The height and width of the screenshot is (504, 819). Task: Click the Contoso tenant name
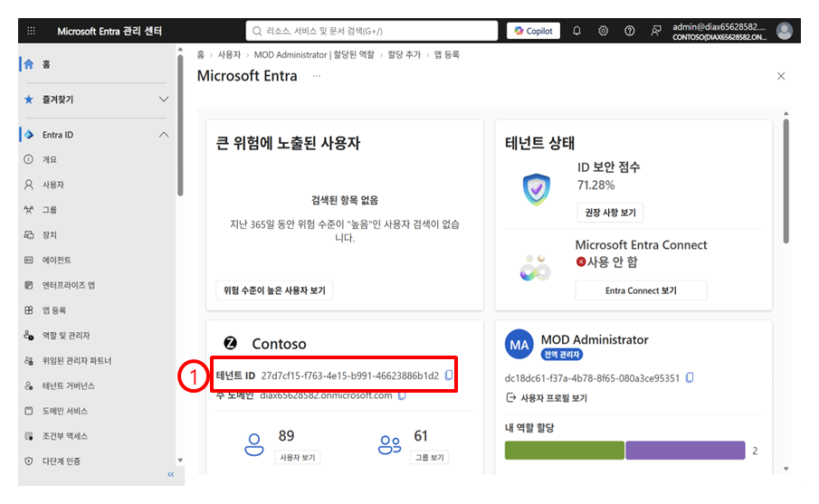(x=279, y=344)
